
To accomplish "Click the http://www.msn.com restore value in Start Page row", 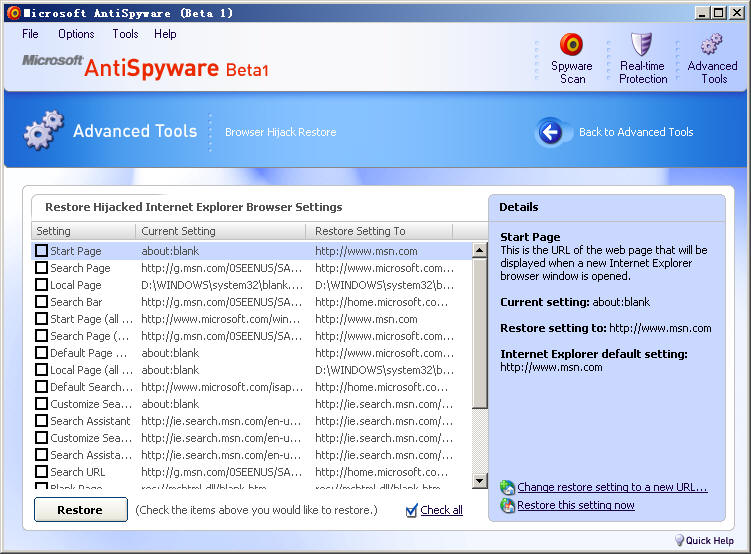I will 366,251.
